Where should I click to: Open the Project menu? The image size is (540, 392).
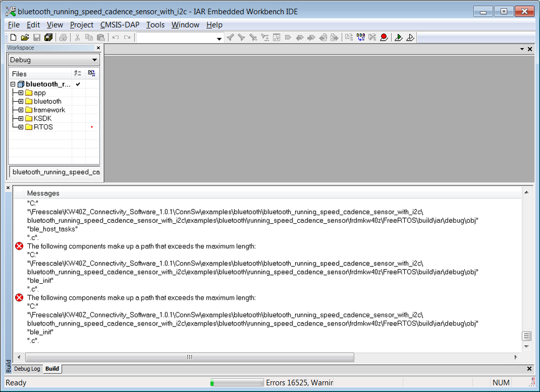pos(82,25)
